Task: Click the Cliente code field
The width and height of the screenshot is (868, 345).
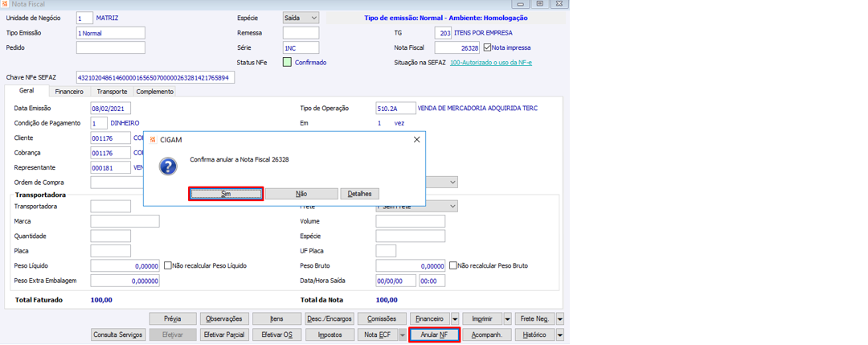Action: coord(111,138)
